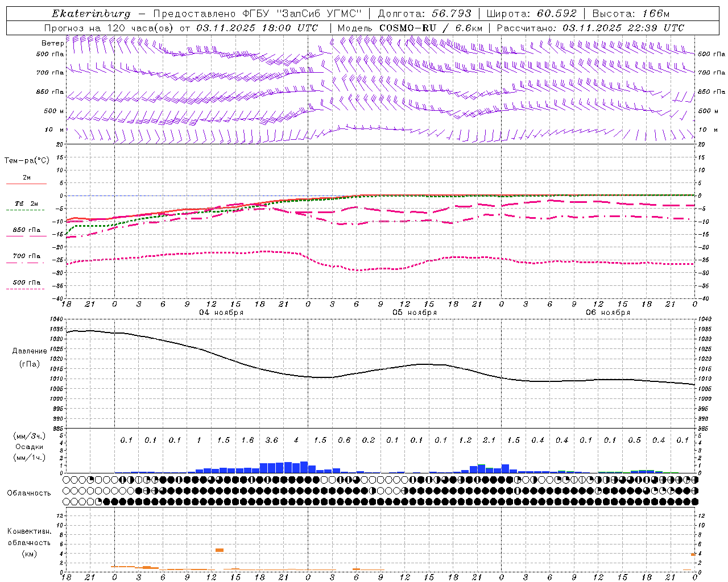Viewport: 728px width, 582px height.
Task: Click the 'Давление' pressure panel label
Action: (30, 351)
